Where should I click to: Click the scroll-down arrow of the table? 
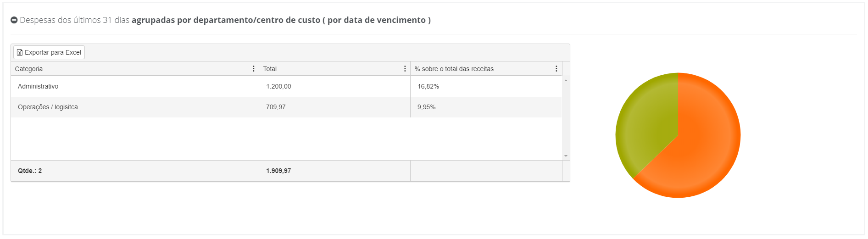pyautogui.click(x=566, y=156)
